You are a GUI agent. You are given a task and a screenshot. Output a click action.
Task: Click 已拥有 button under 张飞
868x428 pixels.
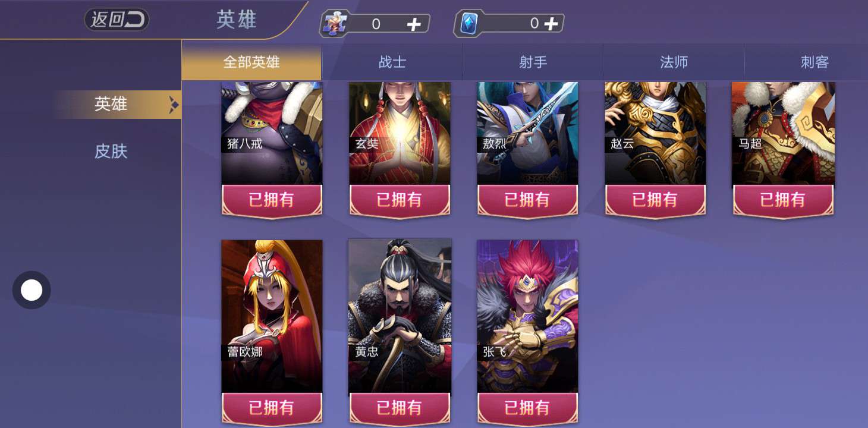pyautogui.click(x=527, y=408)
